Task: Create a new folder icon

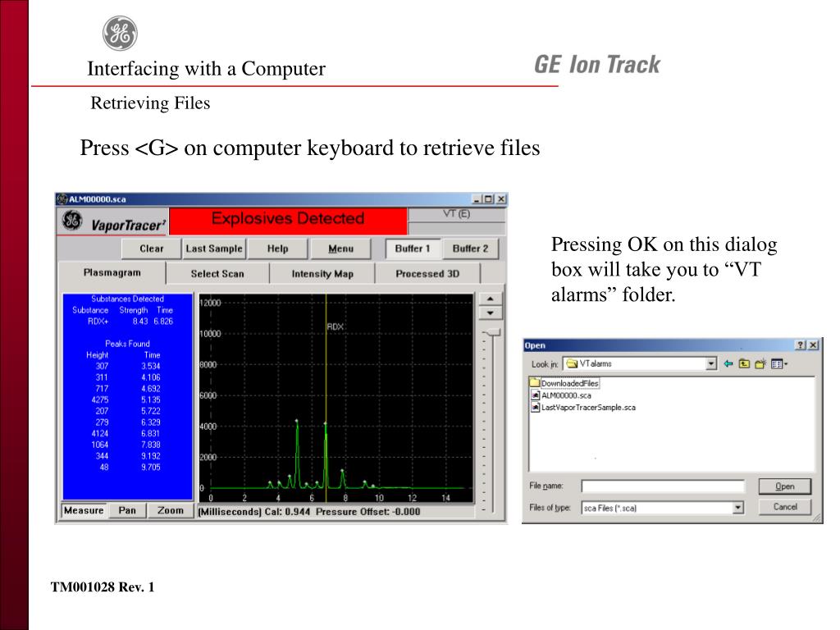Action: click(x=760, y=363)
